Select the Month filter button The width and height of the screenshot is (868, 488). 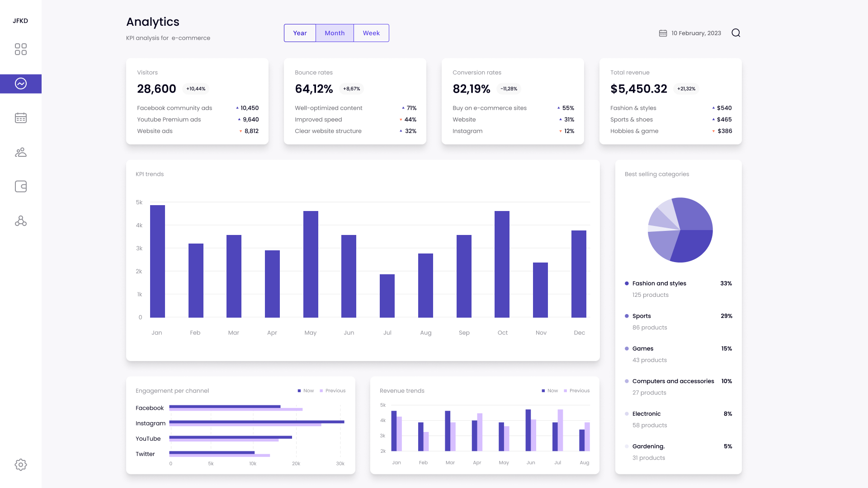click(335, 33)
